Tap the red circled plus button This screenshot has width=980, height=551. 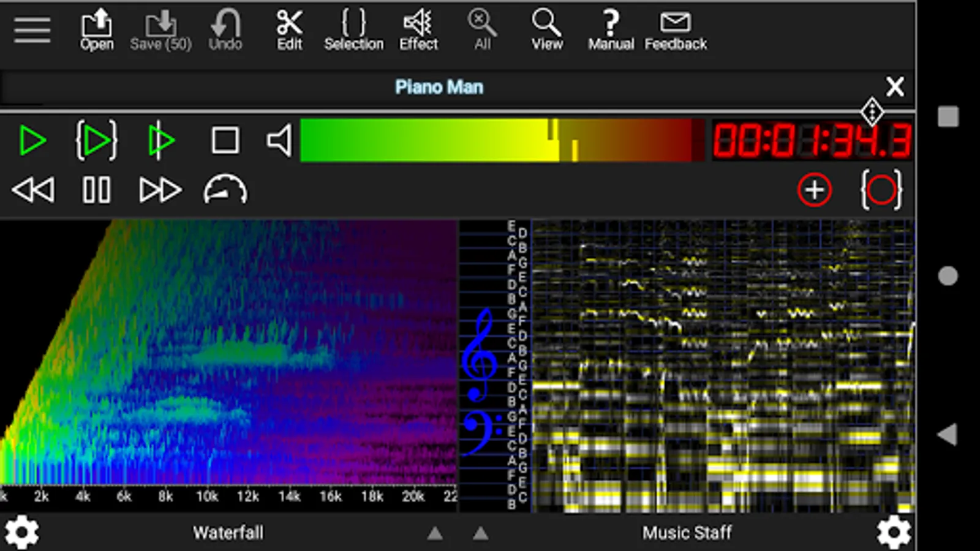pyautogui.click(x=815, y=190)
